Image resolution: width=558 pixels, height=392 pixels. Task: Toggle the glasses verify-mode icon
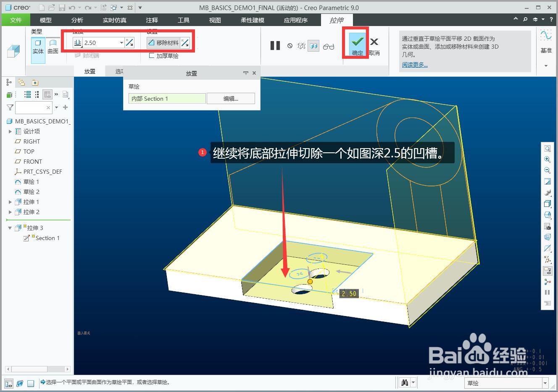[329, 46]
